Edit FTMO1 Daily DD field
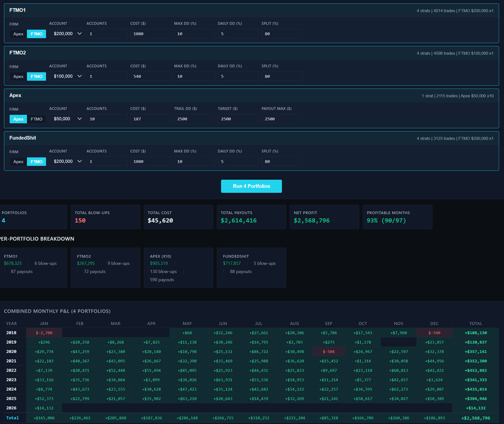Viewport: 504px width, 424px height. click(238, 34)
